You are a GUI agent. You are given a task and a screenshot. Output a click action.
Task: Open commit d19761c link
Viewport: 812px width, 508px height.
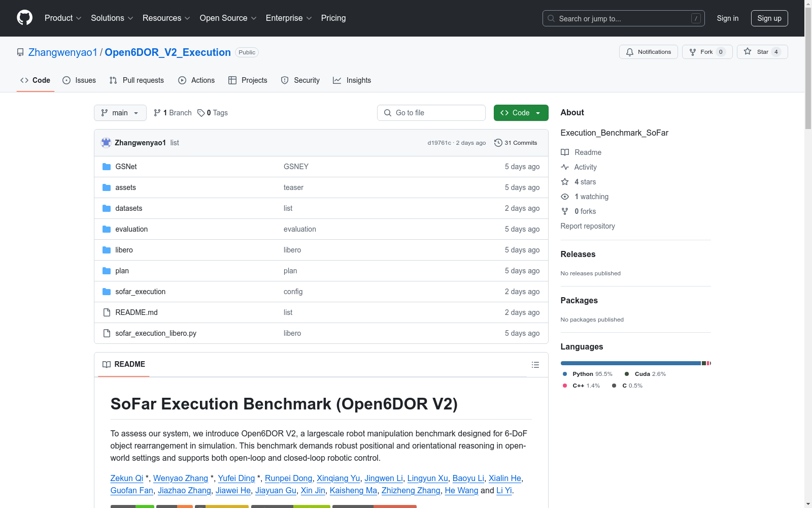[x=439, y=143]
